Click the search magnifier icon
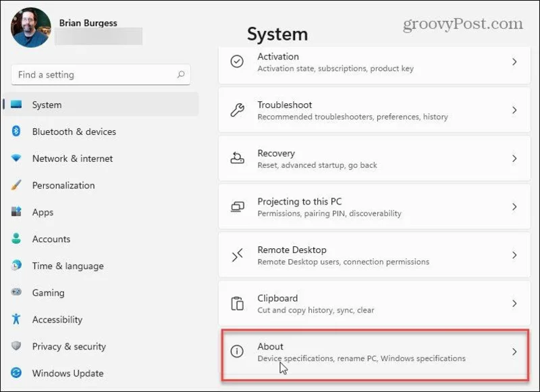 coord(181,74)
